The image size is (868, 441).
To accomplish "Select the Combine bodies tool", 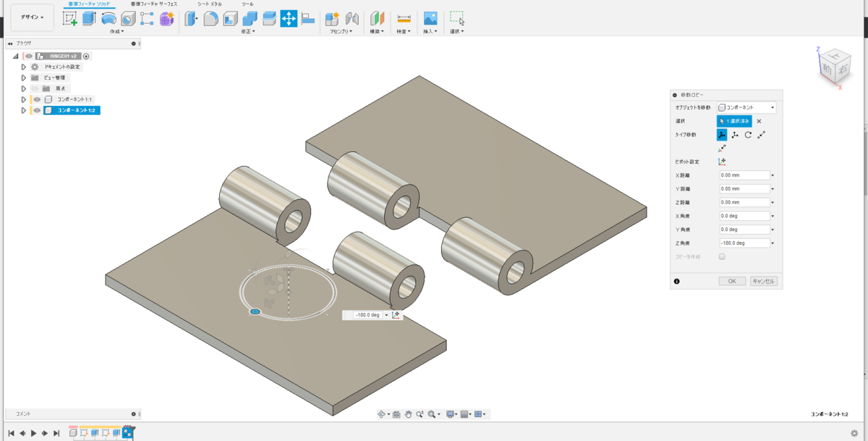I will click(250, 19).
